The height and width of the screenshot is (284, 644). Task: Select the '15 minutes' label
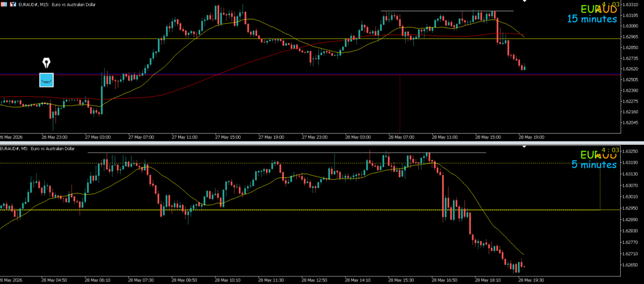592,19
